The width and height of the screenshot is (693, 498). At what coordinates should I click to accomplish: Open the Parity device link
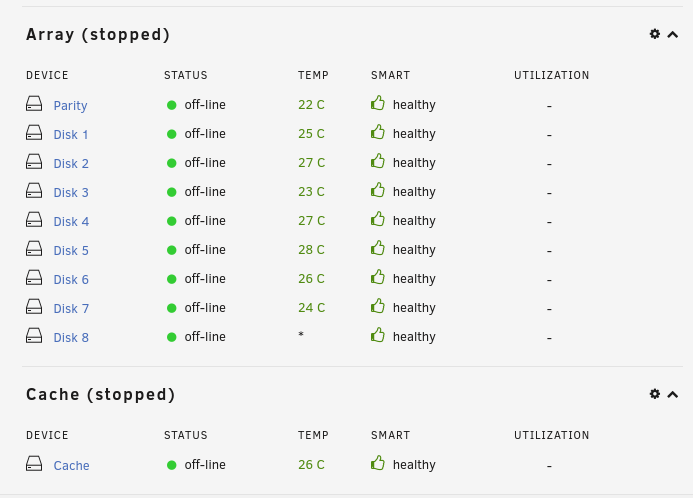[70, 106]
